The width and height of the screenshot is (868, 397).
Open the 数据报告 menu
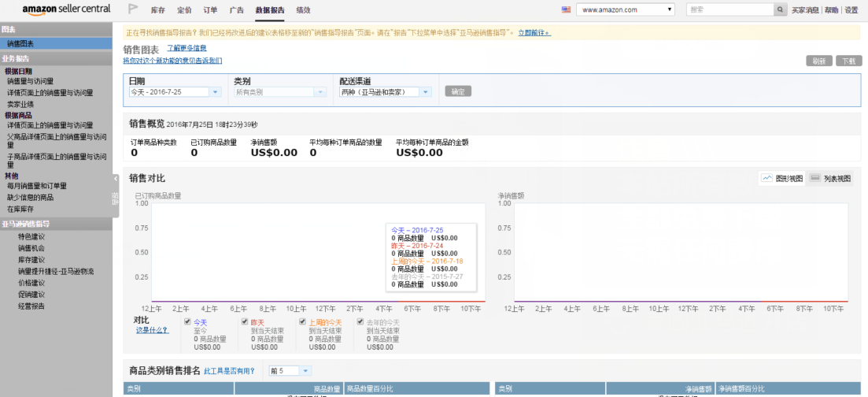pyautogui.click(x=270, y=10)
